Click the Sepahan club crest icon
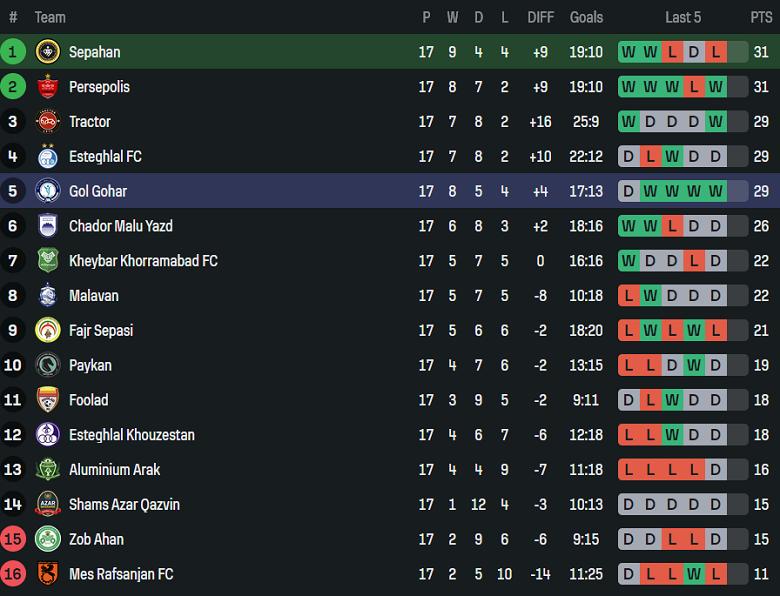Image resolution: width=780 pixels, height=596 pixels. click(x=48, y=52)
